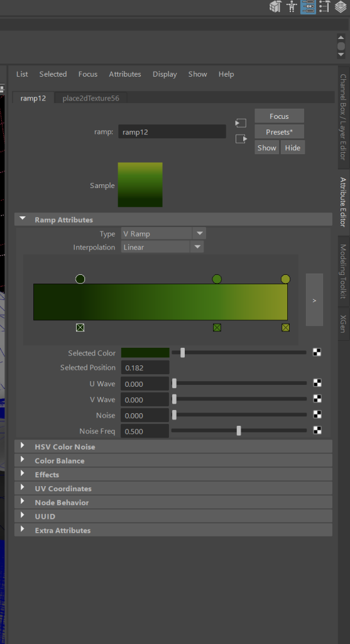Click the Selected Color map checker icon
This screenshot has height=644, width=350.
[317, 352]
